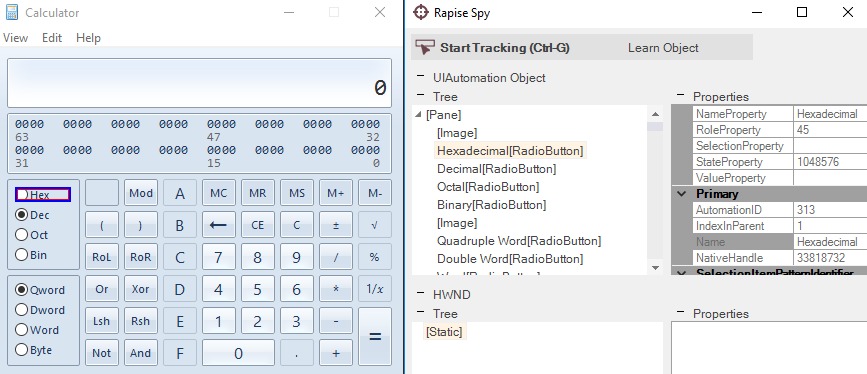867x374 pixels.
Task: Click the reciprocal 1/x key
Action: tap(374, 289)
